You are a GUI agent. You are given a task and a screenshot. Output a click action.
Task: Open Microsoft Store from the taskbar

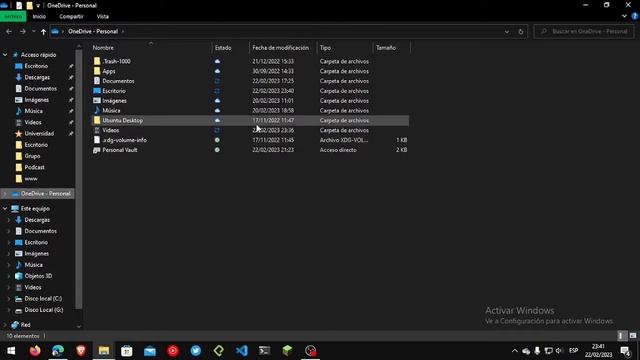tap(127, 351)
